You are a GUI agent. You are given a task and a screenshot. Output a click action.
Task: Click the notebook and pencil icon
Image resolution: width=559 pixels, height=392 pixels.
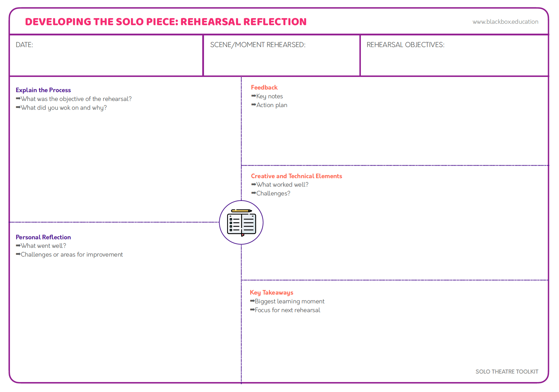241,222
